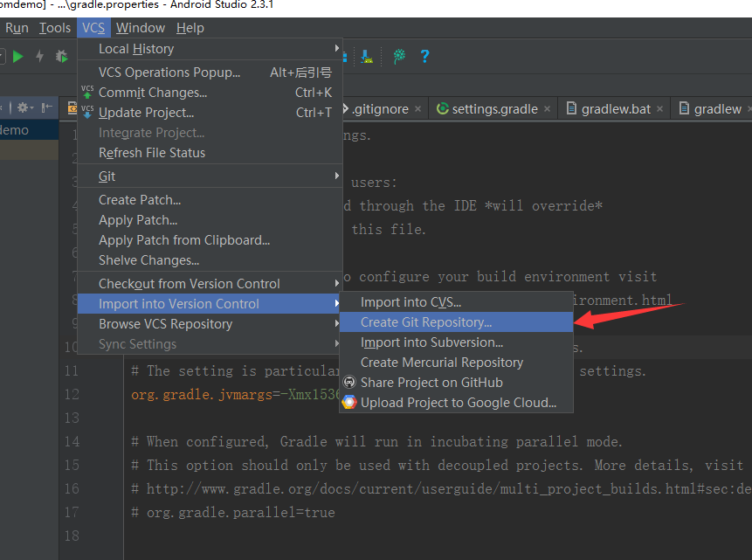Open the Tools menu

click(x=55, y=28)
